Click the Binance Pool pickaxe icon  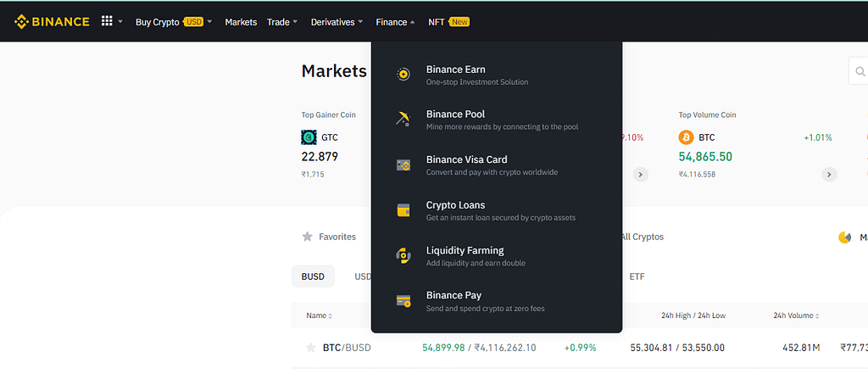point(403,119)
